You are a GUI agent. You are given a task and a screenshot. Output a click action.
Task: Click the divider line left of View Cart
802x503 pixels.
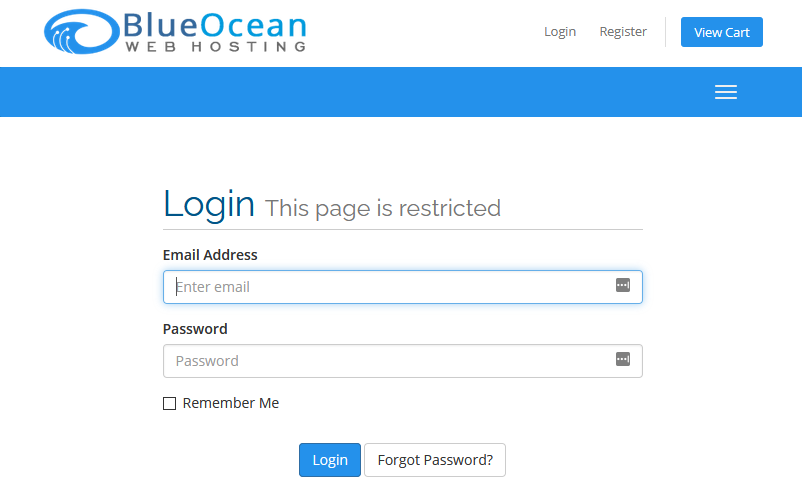pos(665,32)
